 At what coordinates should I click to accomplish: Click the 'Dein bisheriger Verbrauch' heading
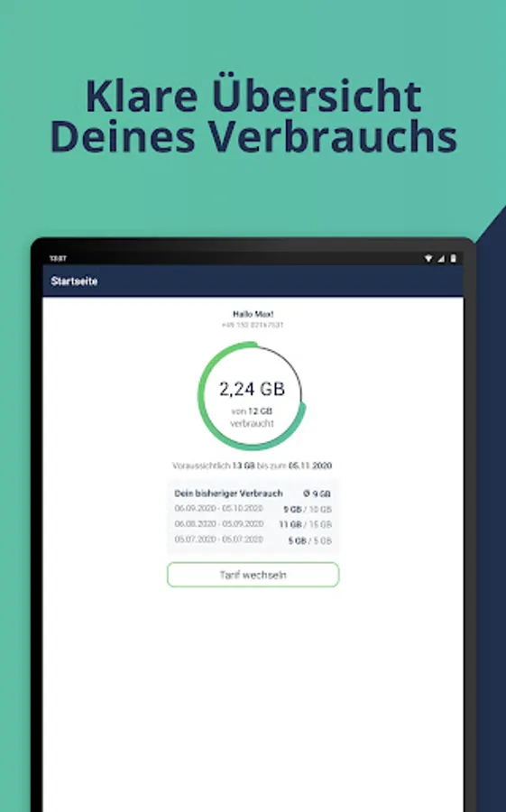coord(228,493)
